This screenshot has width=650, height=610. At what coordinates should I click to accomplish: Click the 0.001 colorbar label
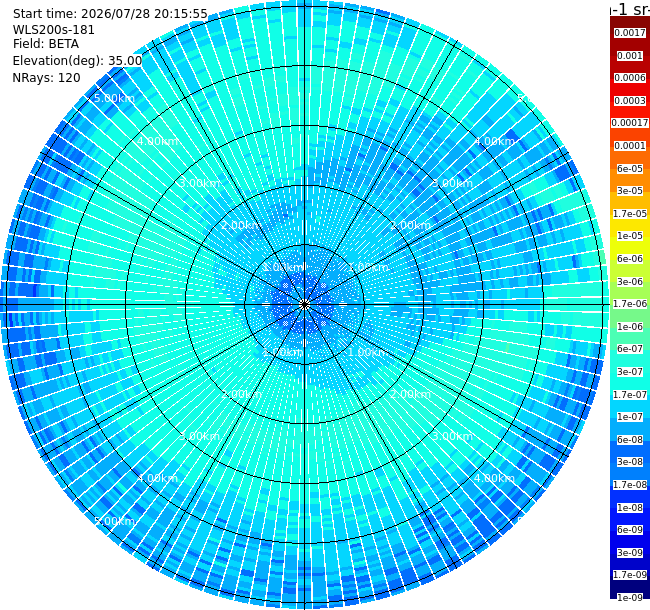coord(630,56)
